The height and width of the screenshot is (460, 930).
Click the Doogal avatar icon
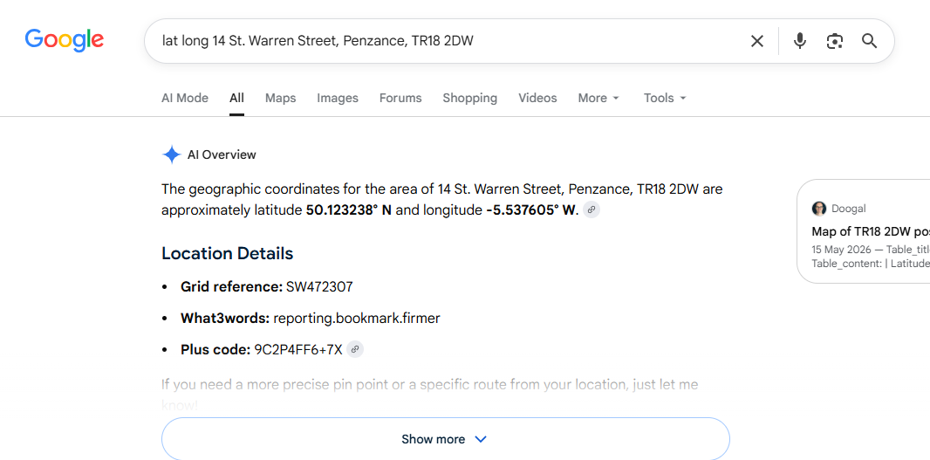pos(819,209)
